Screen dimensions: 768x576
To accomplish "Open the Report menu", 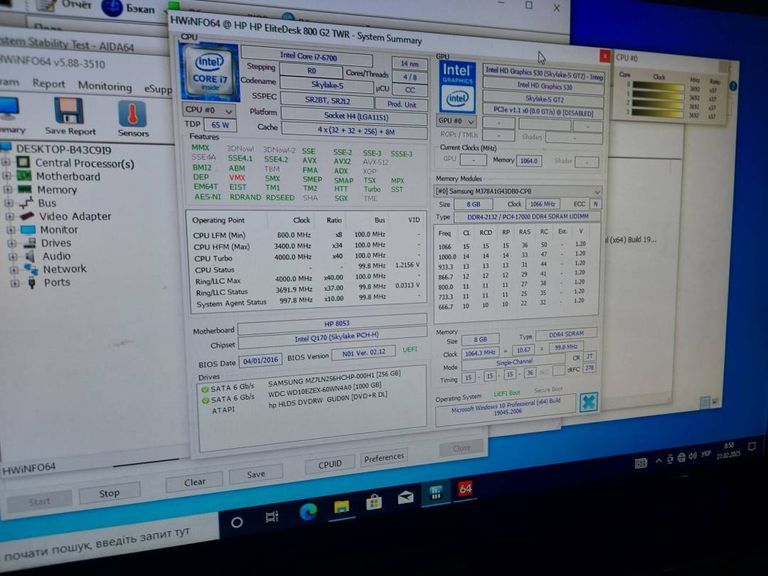I will point(48,84).
